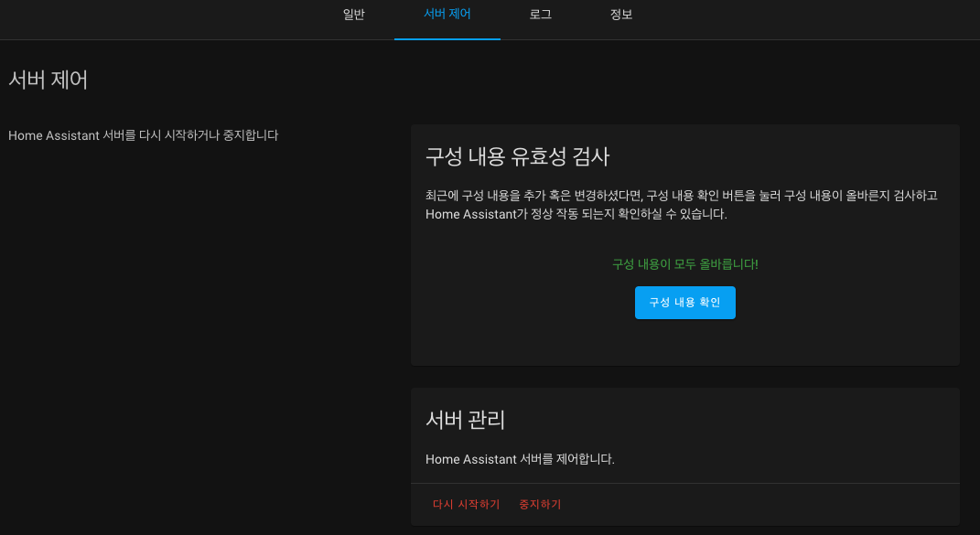Click the green 구성 내용이 모두 올바릅니다! message

click(685, 264)
